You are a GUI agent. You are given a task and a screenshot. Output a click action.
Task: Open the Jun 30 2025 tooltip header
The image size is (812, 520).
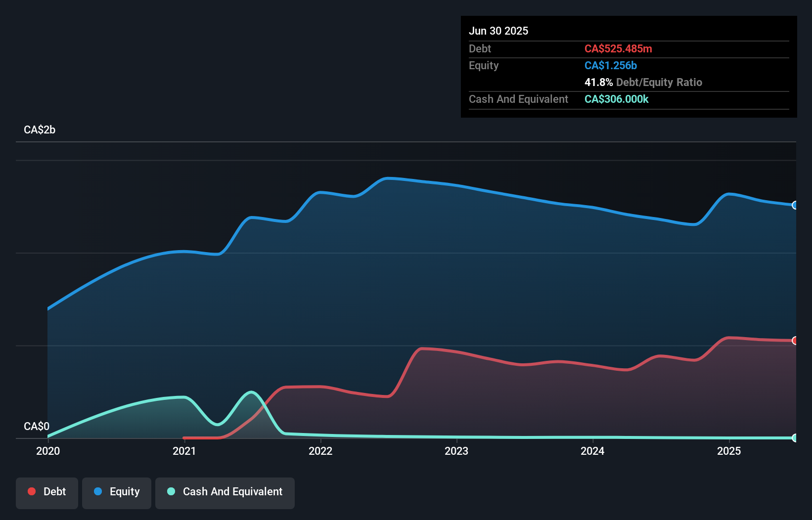498,31
